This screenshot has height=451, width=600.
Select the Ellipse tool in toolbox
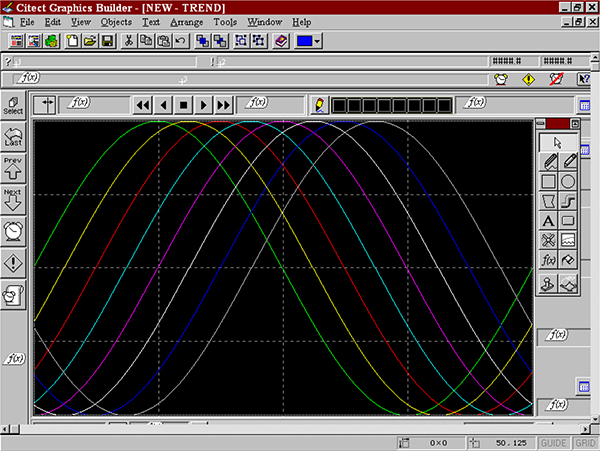pos(569,181)
